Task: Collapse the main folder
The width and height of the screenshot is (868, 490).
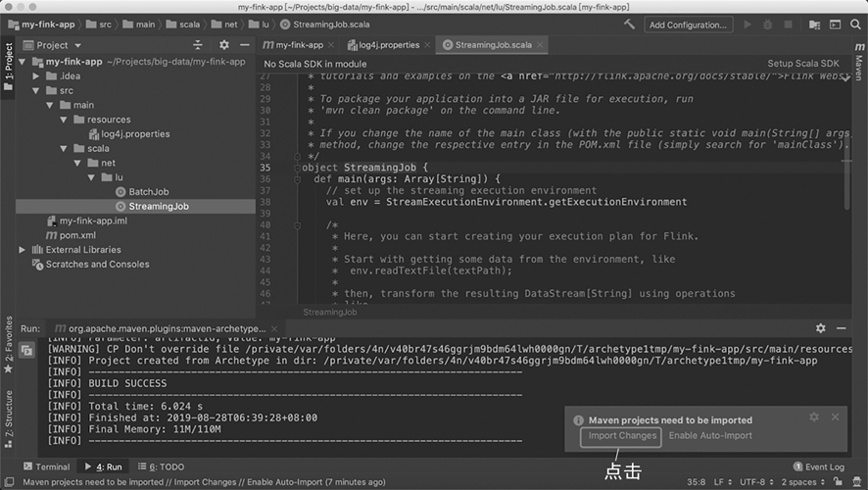Action: pyautogui.click(x=50, y=105)
